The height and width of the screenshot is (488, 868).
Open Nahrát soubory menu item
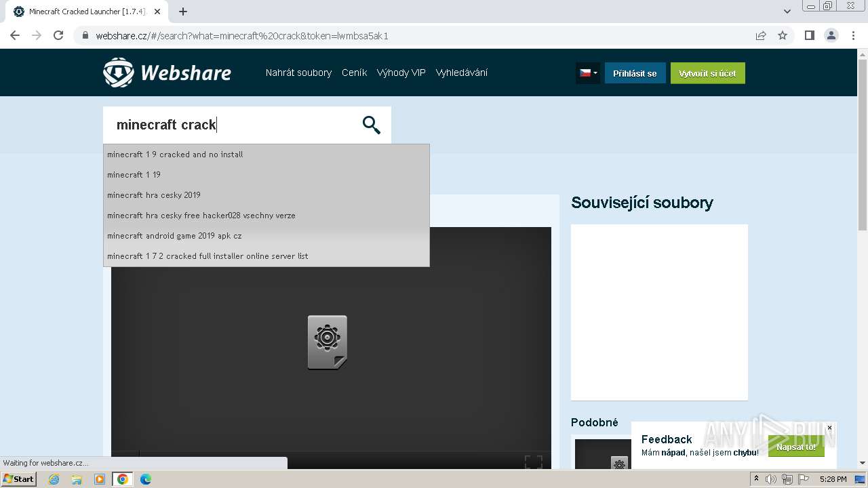point(298,73)
